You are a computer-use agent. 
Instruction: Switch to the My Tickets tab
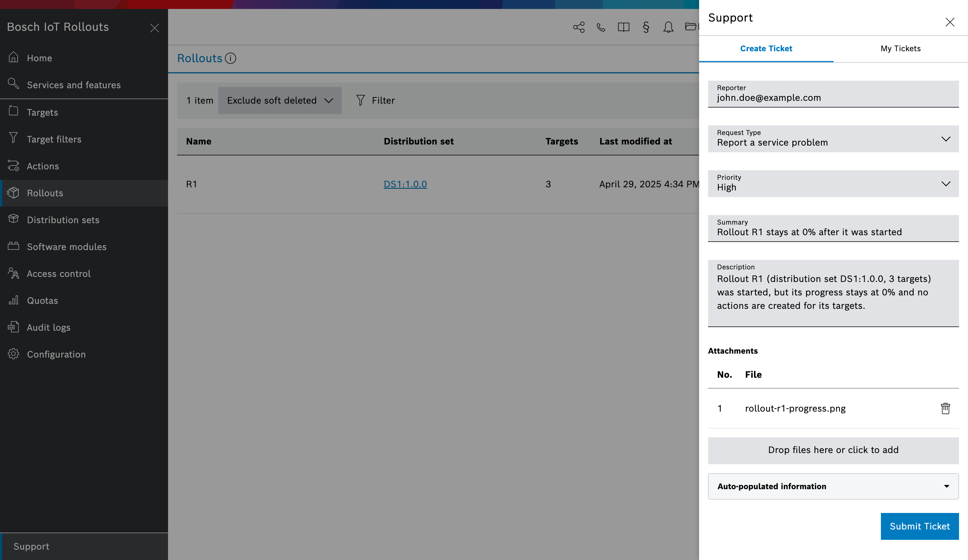pyautogui.click(x=900, y=48)
